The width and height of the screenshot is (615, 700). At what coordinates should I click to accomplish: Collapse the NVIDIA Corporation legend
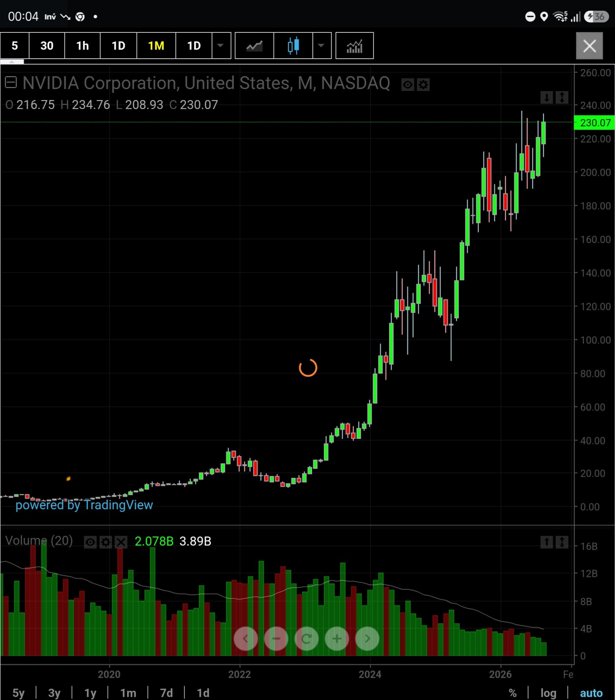pyautogui.click(x=11, y=82)
